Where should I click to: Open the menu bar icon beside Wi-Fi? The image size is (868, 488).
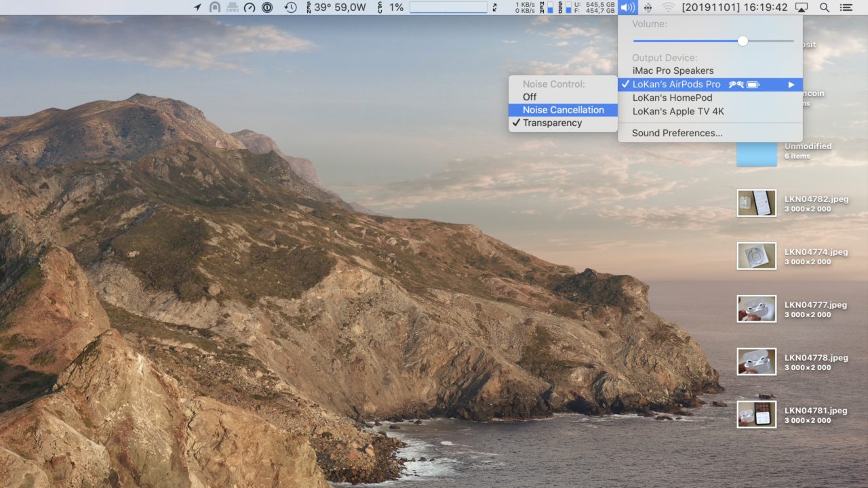click(648, 7)
